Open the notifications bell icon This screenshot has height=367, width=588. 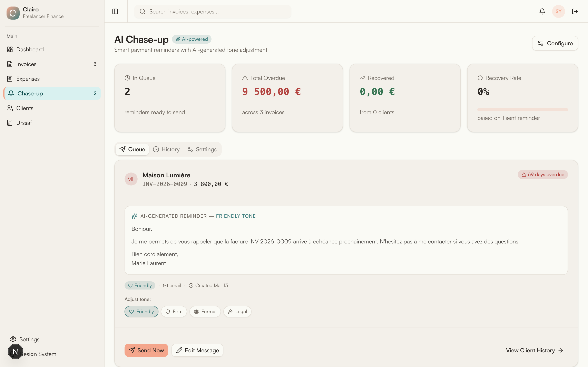point(542,11)
